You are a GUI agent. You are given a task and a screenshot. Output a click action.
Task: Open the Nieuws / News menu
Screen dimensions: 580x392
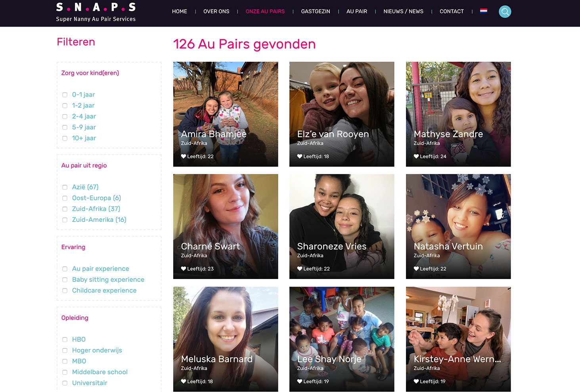point(403,11)
